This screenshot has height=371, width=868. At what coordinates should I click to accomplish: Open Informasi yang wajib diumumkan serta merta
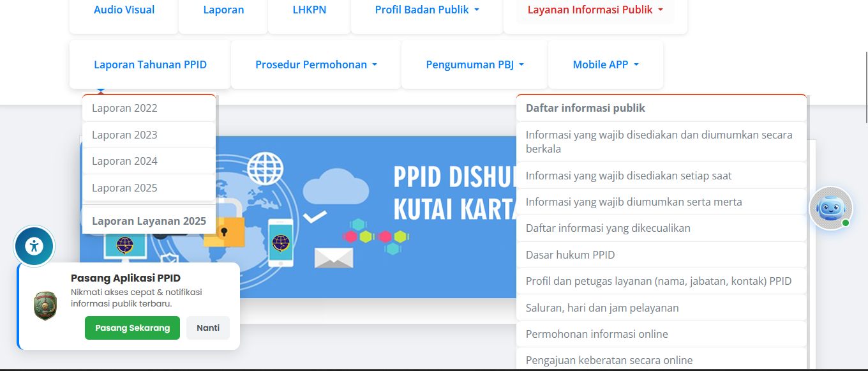click(x=661, y=202)
